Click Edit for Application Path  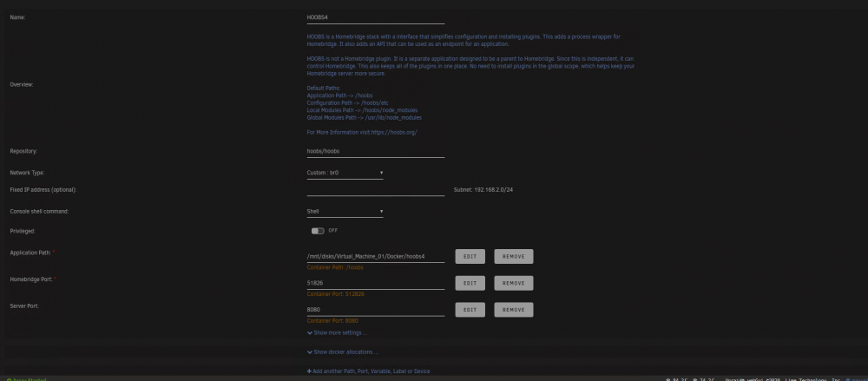[470, 256]
